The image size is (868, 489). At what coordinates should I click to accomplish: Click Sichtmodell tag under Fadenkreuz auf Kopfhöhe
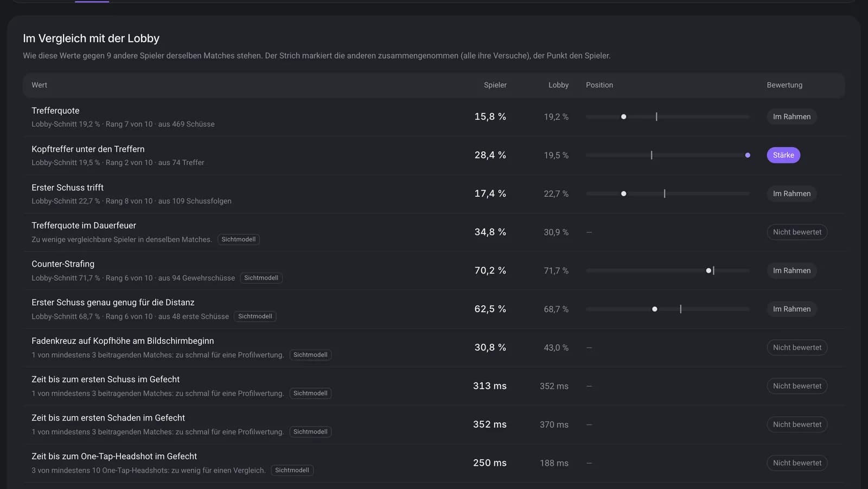[x=310, y=355]
